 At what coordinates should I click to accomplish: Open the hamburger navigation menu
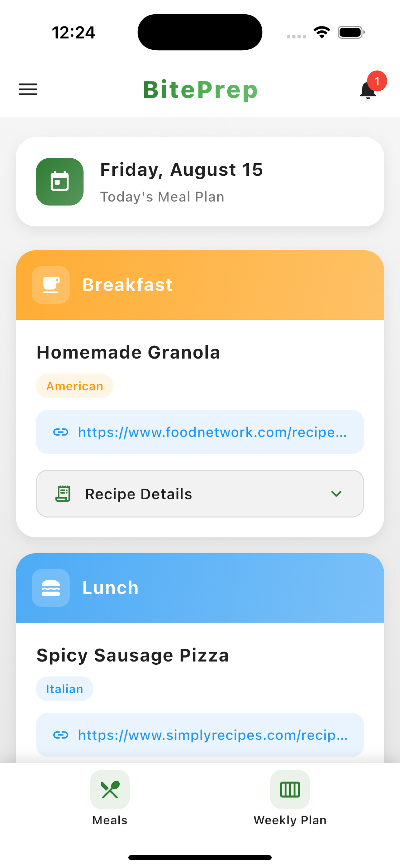[28, 90]
